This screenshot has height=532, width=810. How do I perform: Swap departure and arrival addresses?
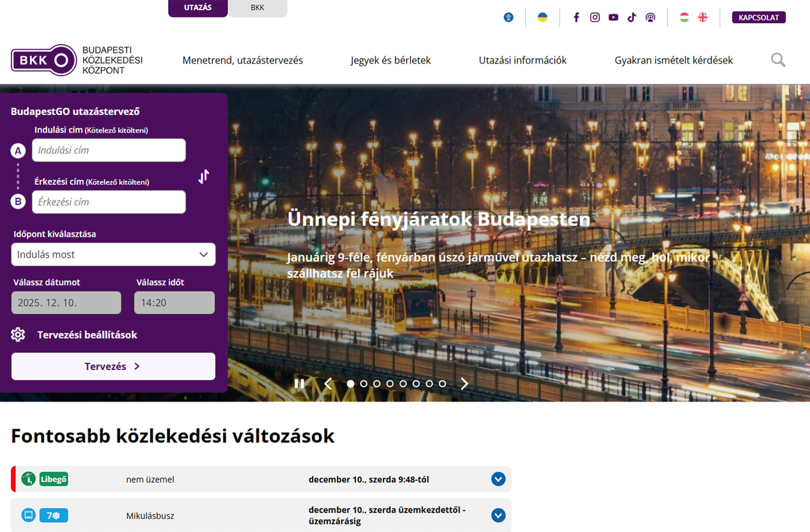click(x=203, y=176)
